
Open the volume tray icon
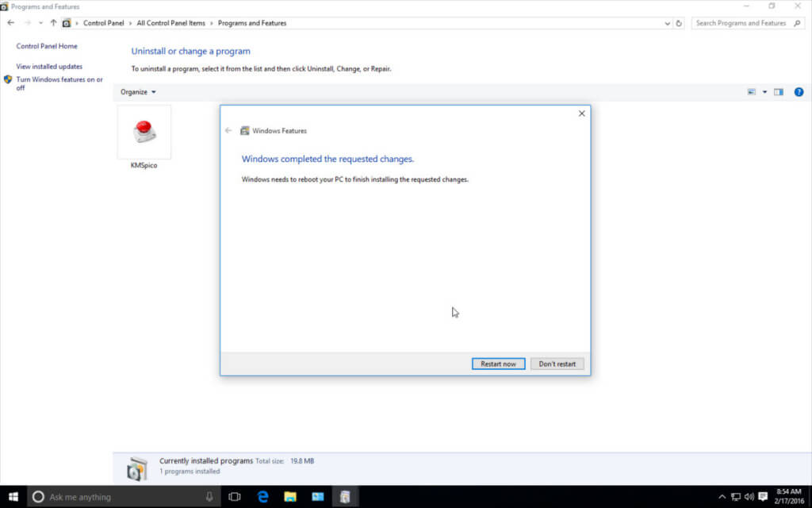pyautogui.click(x=749, y=497)
